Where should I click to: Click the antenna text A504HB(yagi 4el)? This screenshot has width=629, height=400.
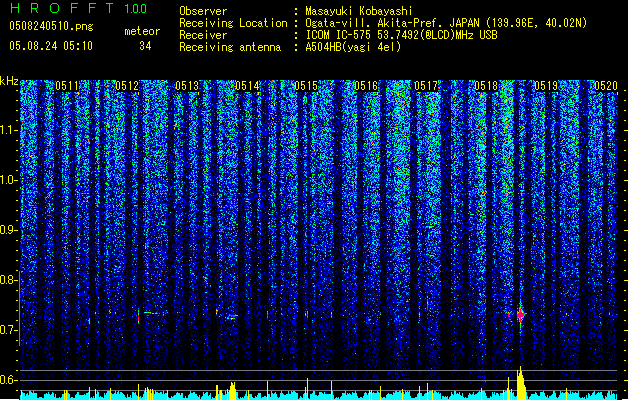point(353,47)
